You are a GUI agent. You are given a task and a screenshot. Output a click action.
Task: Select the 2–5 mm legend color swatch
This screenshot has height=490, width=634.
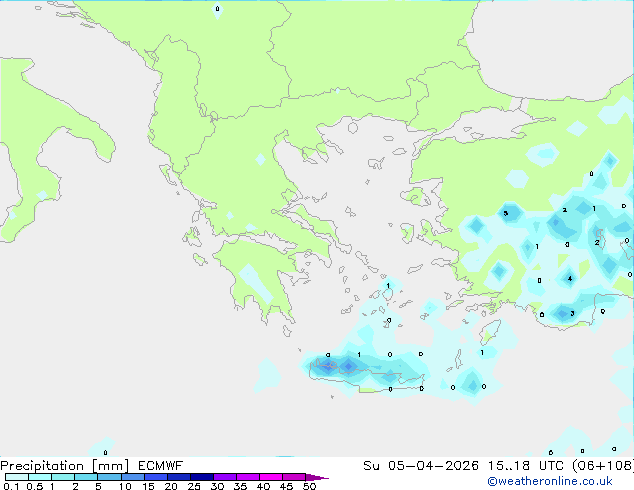pyautogui.click(x=86, y=477)
